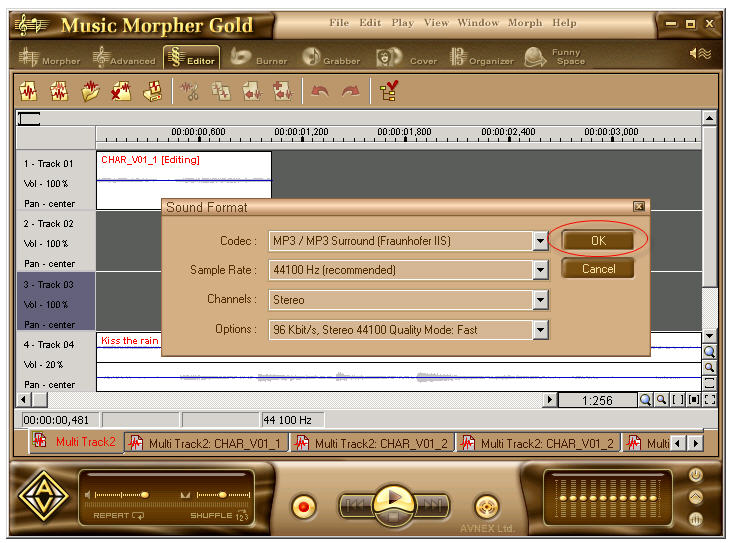
Task: Cancel the Sound Format dialog
Action: 598,269
